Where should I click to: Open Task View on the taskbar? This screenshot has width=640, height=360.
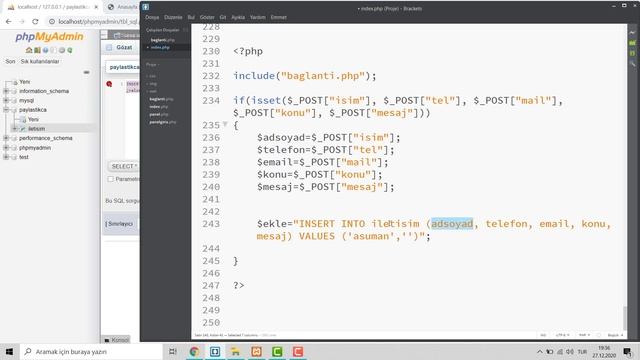173,351
